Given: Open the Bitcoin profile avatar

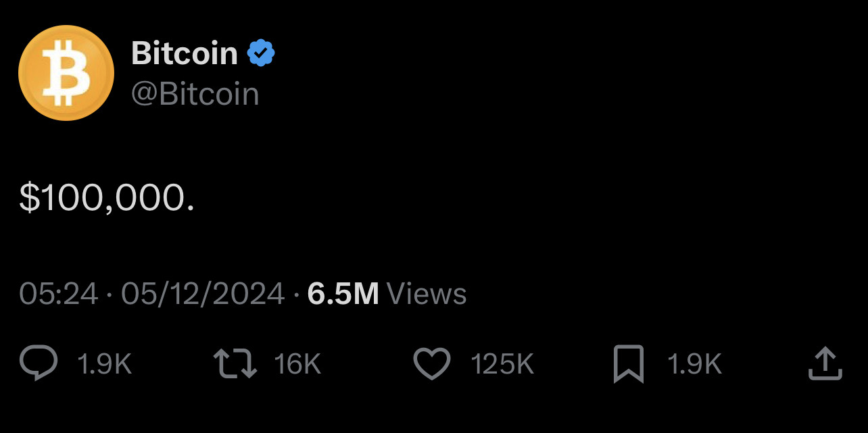Looking at the screenshot, I should pyautogui.click(x=66, y=73).
